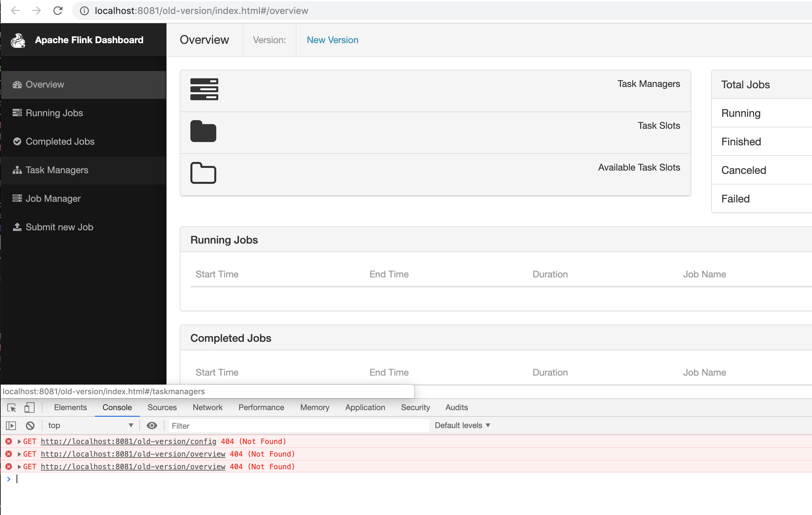Activate the inspect element picker icon

pos(12,408)
